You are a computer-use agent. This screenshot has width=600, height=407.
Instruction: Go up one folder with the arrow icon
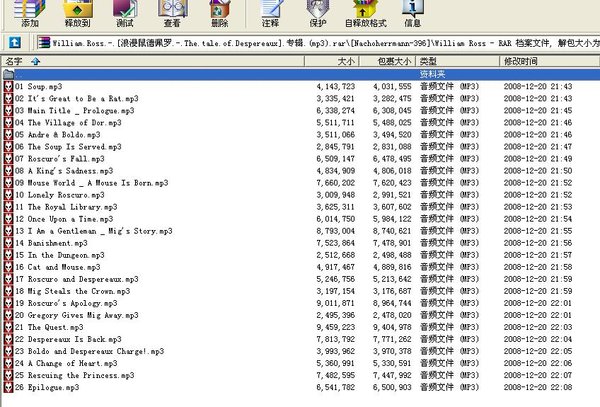click(15, 42)
